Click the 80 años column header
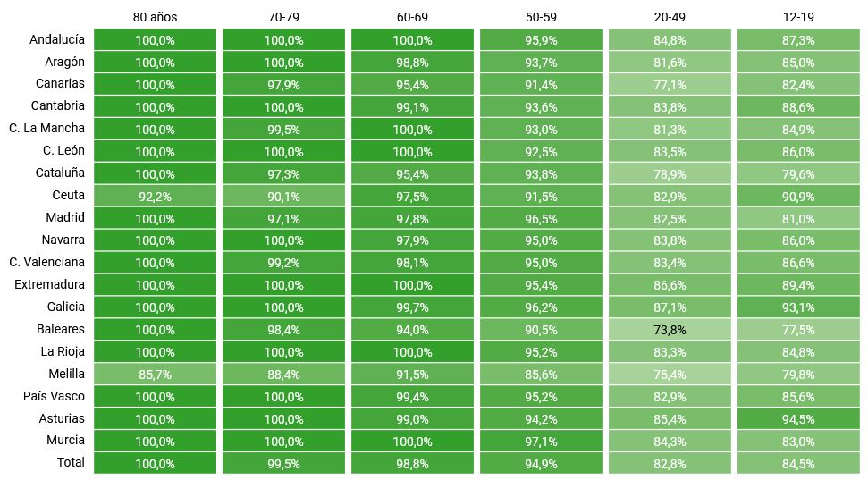The height and width of the screenshot is (480, 868). coord(155,17)
